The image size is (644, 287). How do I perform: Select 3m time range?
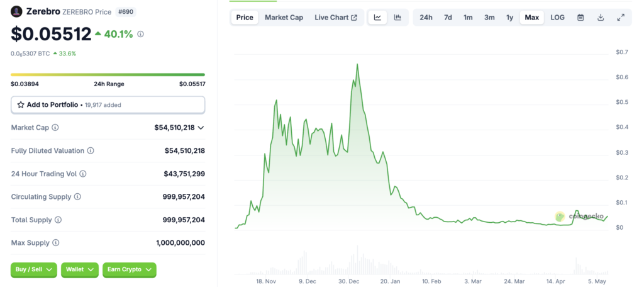click(x=489, y=17)
